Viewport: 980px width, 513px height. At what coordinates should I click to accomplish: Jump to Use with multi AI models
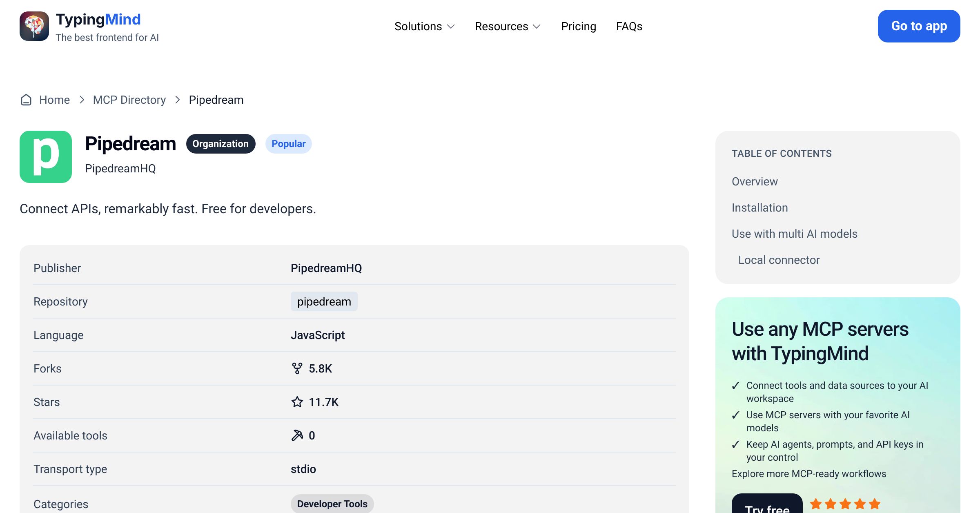(x=795, y=234)
